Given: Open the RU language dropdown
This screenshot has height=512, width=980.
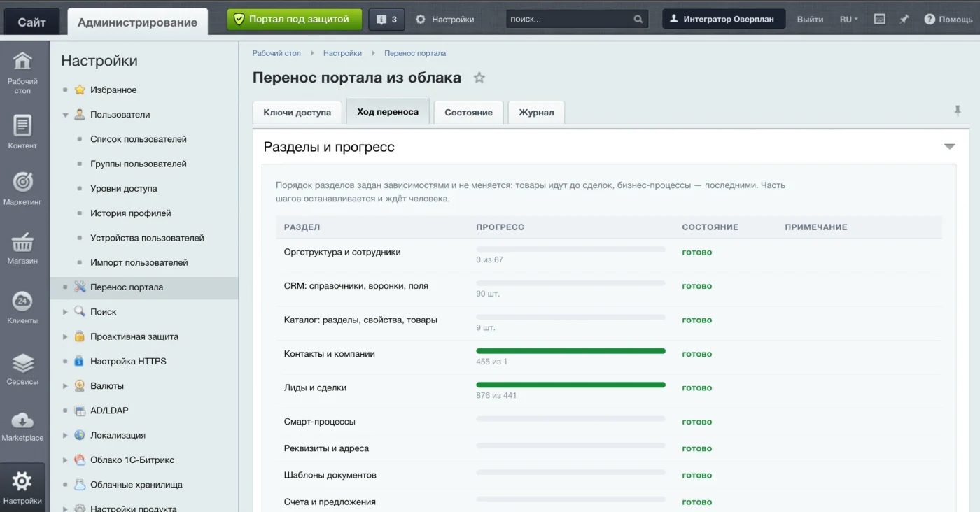Looking at the screenshot, I should (x=849, y=20).
